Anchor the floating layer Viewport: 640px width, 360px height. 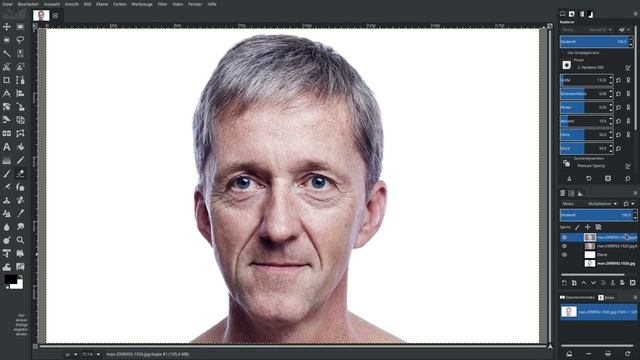tap(613, 283)
